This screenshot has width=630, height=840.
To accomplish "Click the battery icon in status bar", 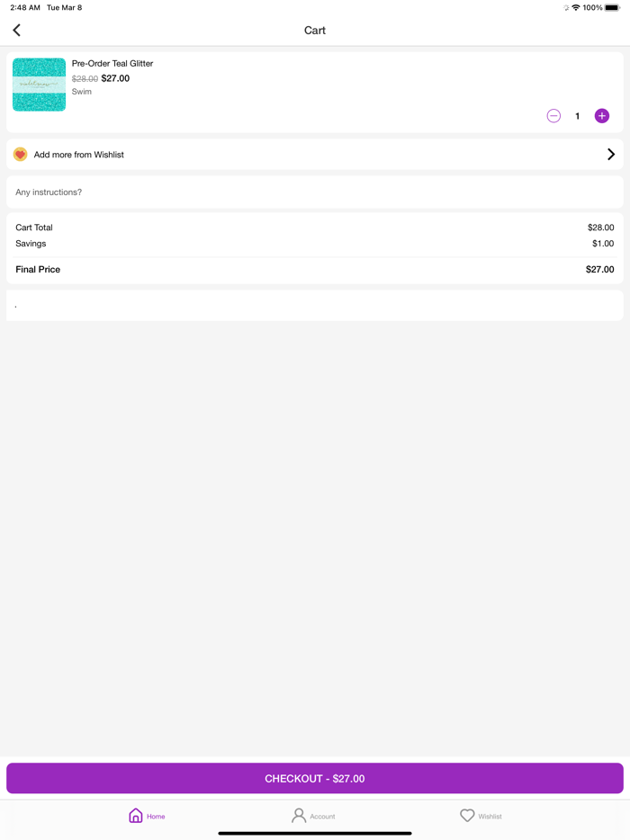I will click(612, 8).
